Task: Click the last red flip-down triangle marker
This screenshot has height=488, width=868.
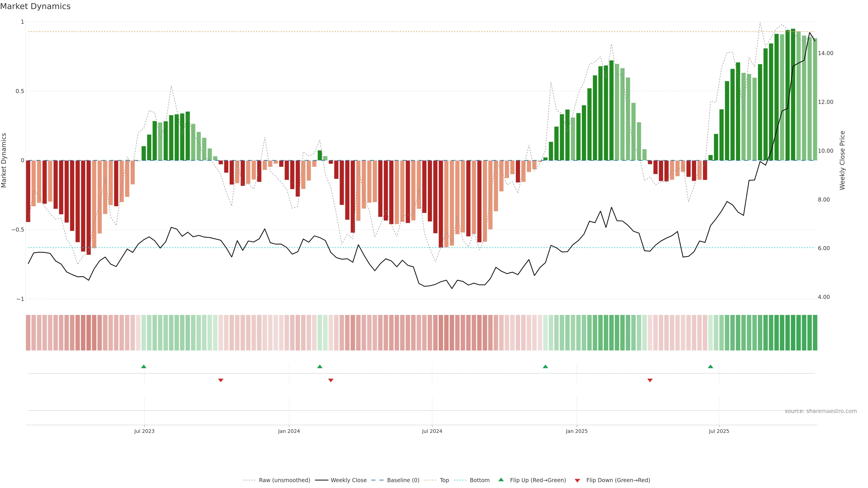Action: coord(650,380)
